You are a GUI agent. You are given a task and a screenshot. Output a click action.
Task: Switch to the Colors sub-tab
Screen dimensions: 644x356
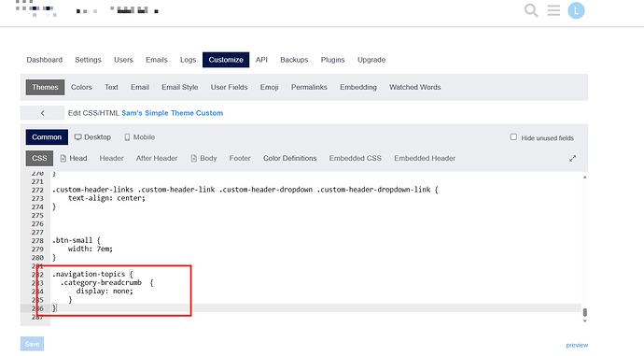coord(81,87)
